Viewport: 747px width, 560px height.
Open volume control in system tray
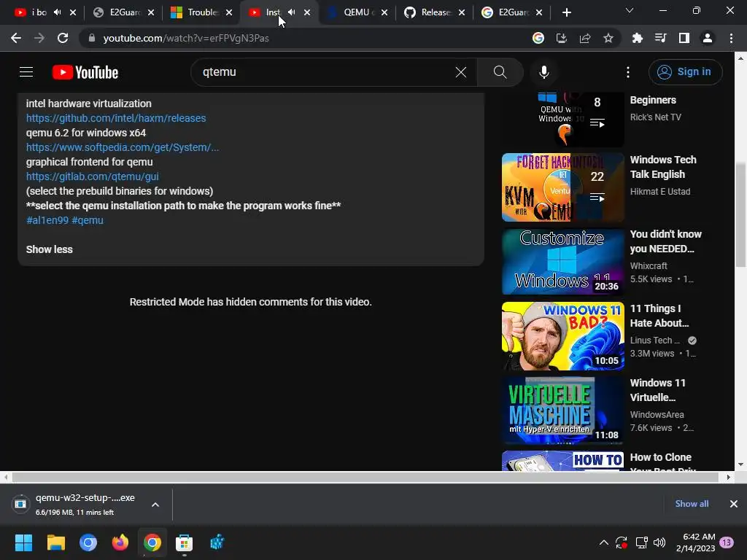coord(659,542)
